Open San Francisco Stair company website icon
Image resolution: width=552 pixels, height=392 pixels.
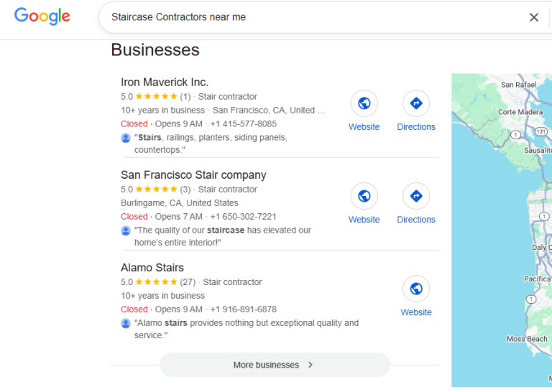(x=364, y=196)
